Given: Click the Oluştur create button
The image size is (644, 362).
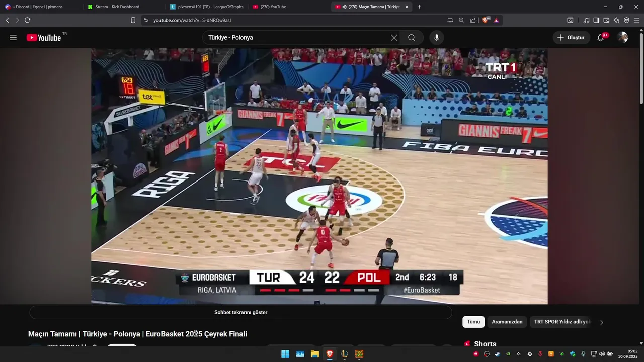Looking at the screenshot, I should tap(572, 38).
